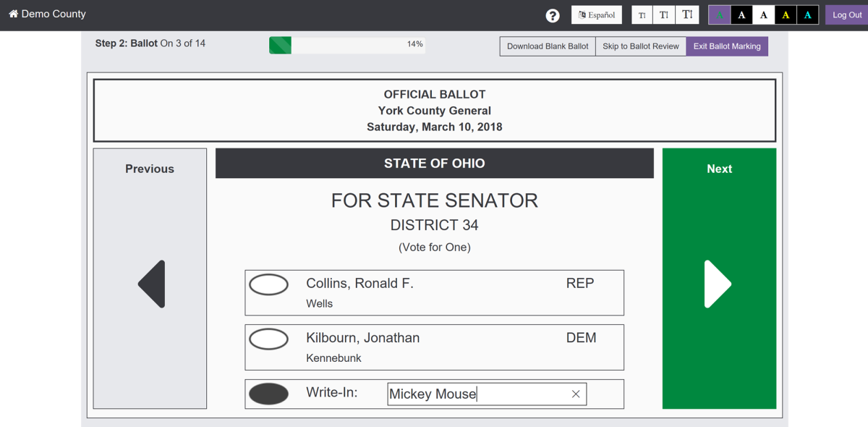Click the left arrow to go Previous
Screen dimensions: 868x427
coord(151,284)
